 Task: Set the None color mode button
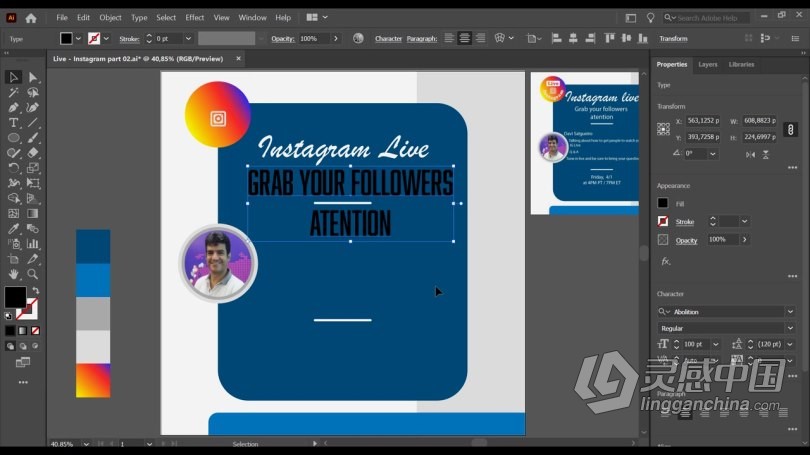[36, 331]
